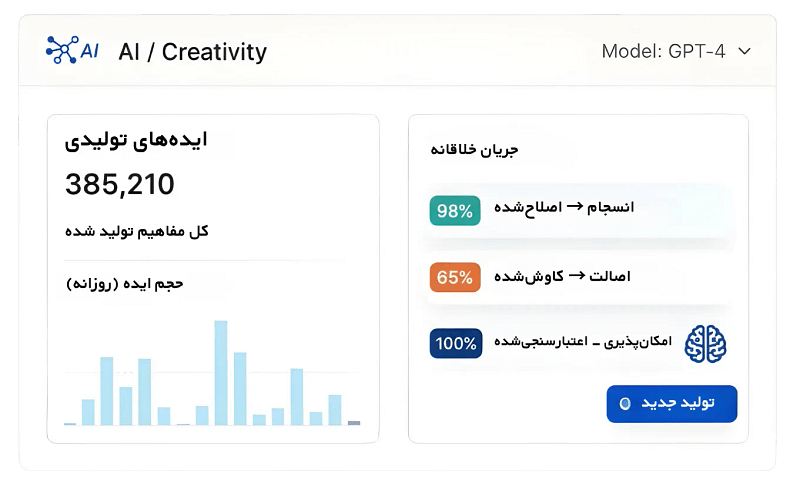Click the brain icon in creative flow
This screenshot has height=490, width=800.
coord(705,343)
